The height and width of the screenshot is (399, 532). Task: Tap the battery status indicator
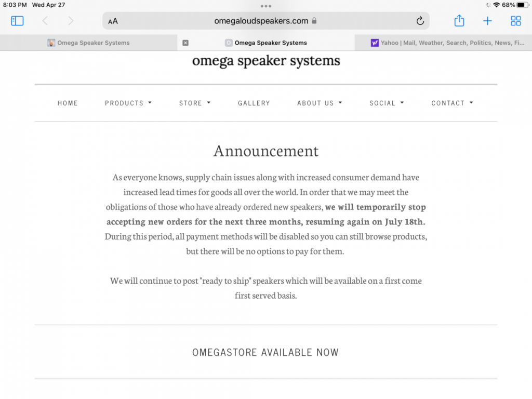click(523, 5)
